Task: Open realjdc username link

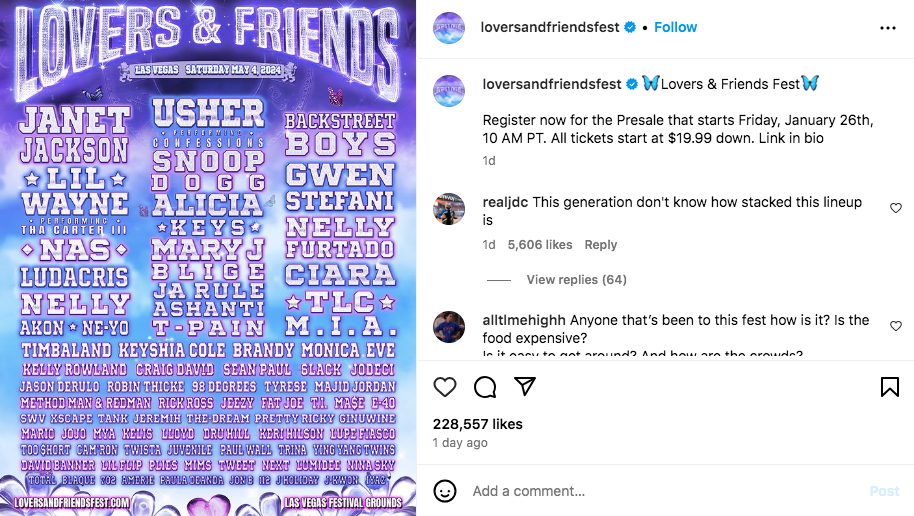Action: 505,202
